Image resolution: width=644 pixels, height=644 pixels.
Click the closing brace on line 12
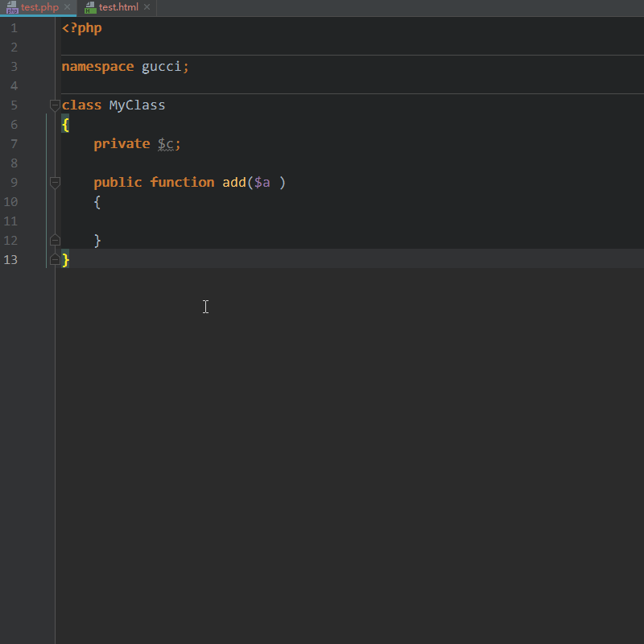click(x=97, y=240)
